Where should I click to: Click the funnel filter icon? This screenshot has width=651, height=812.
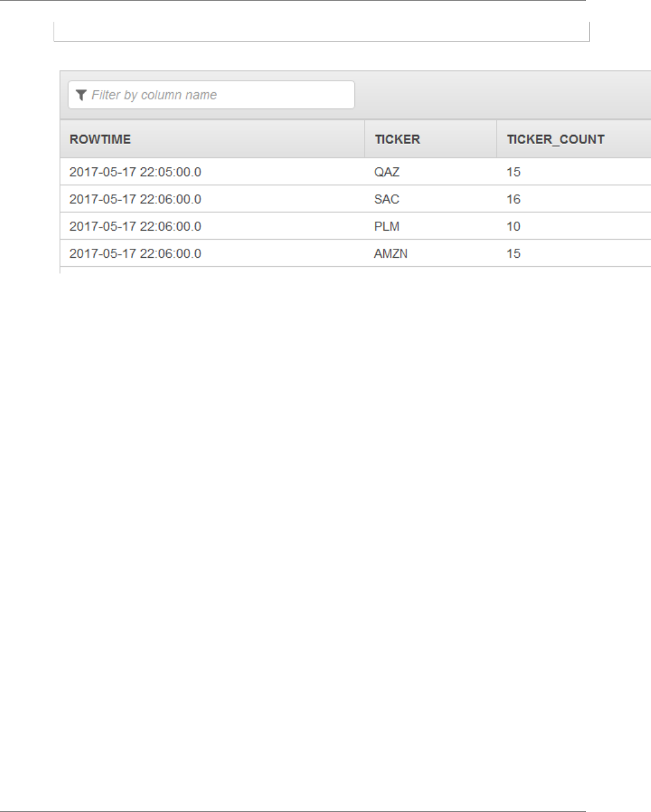click(81, 95)
